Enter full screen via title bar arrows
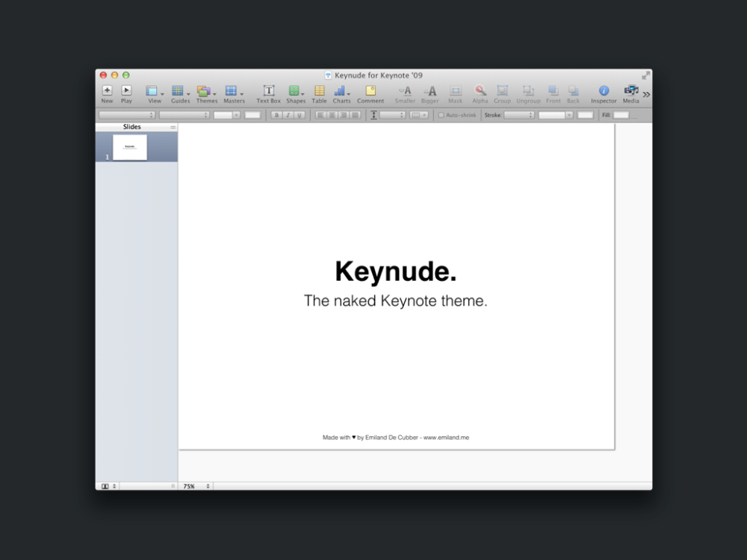 [x=645, y=75]
